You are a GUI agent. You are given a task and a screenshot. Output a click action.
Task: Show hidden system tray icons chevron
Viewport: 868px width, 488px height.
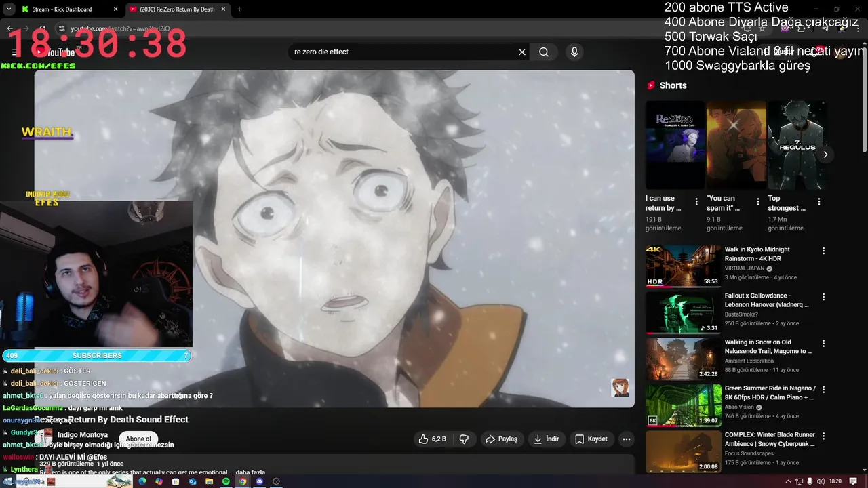pyautogui.click(x=788, y=481)
